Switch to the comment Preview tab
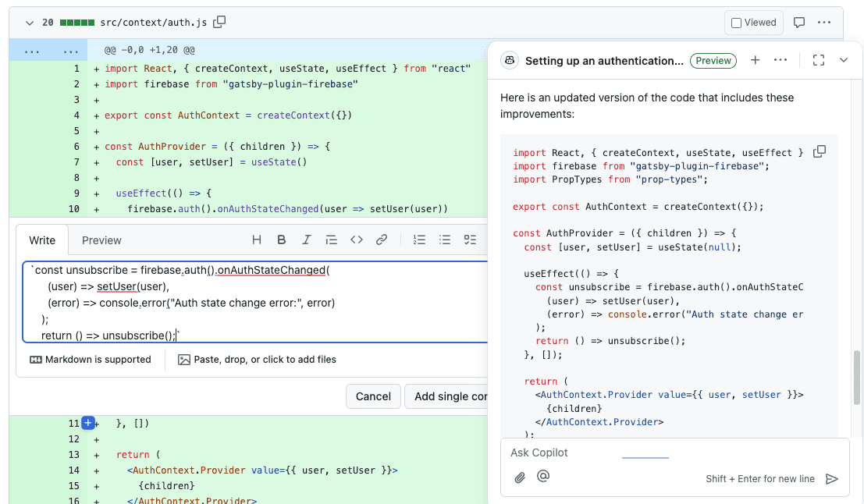The width and height of the screenshot is (864, 504). click(x=101, y=240)
